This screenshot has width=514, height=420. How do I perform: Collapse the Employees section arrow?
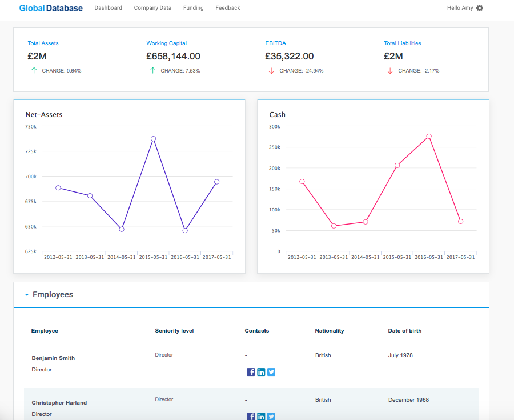click(x=27, y=295)
